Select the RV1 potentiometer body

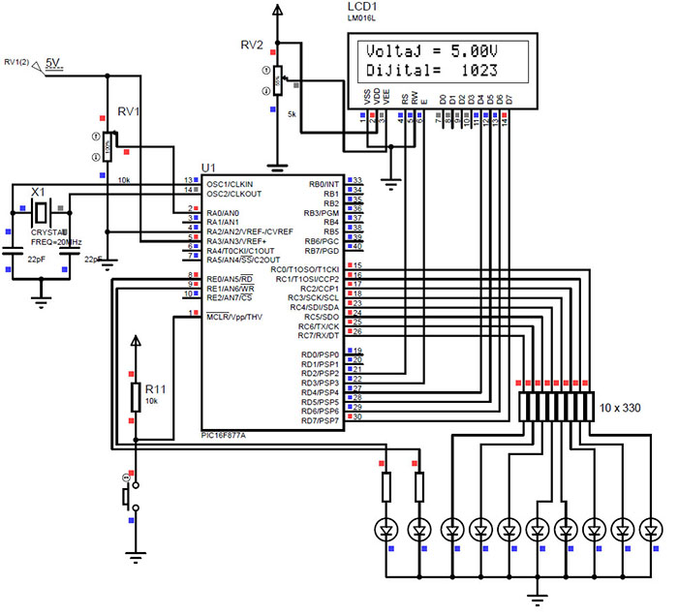point(109,146)
